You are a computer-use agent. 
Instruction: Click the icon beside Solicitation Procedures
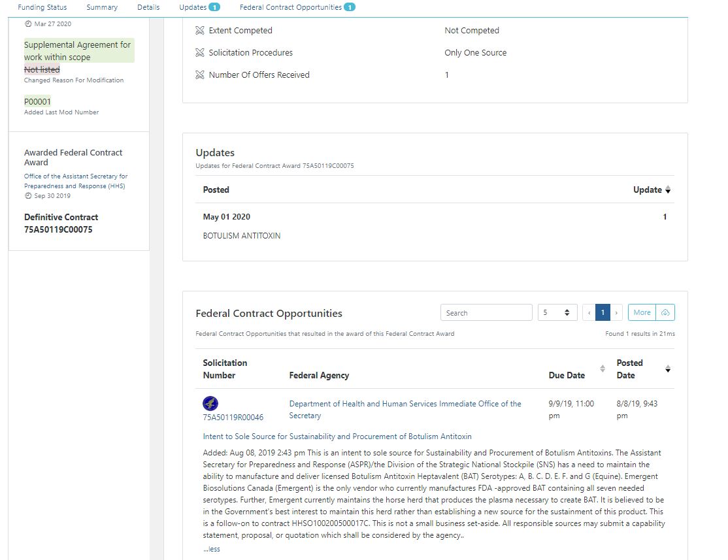[x=200, y=53]
